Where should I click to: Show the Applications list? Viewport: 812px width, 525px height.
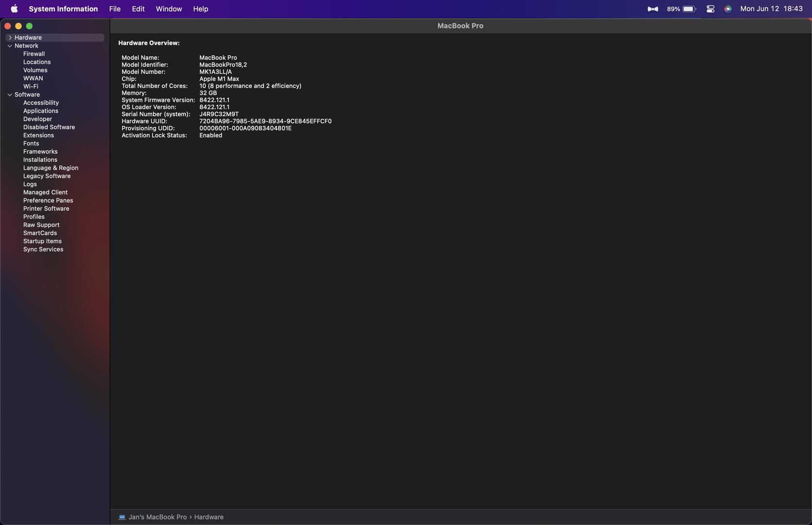[x=41, y=111]
